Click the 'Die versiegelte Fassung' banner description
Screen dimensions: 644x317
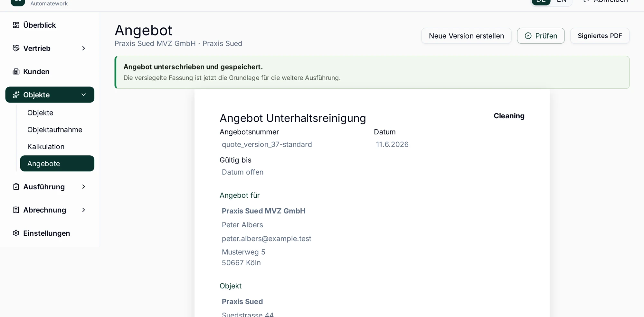point(232,78)
